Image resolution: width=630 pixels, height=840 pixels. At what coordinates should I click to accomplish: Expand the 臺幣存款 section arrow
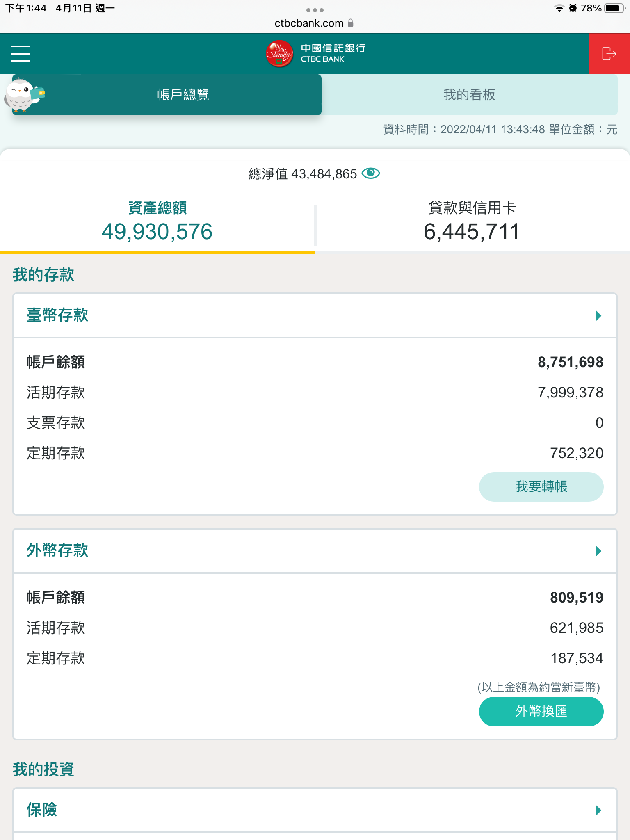[598, 315]
